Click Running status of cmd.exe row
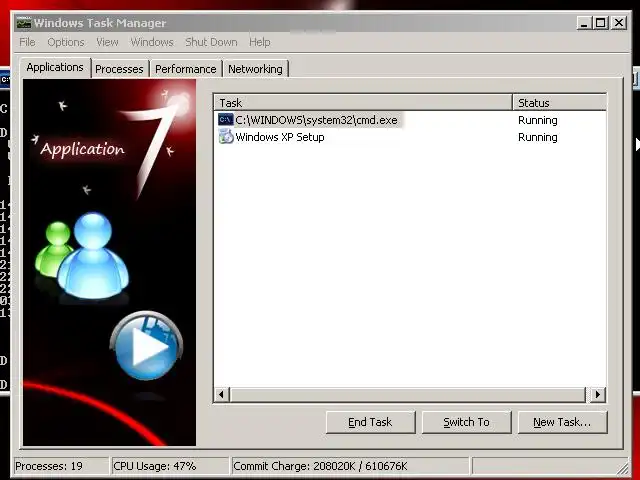 (538, 120)
